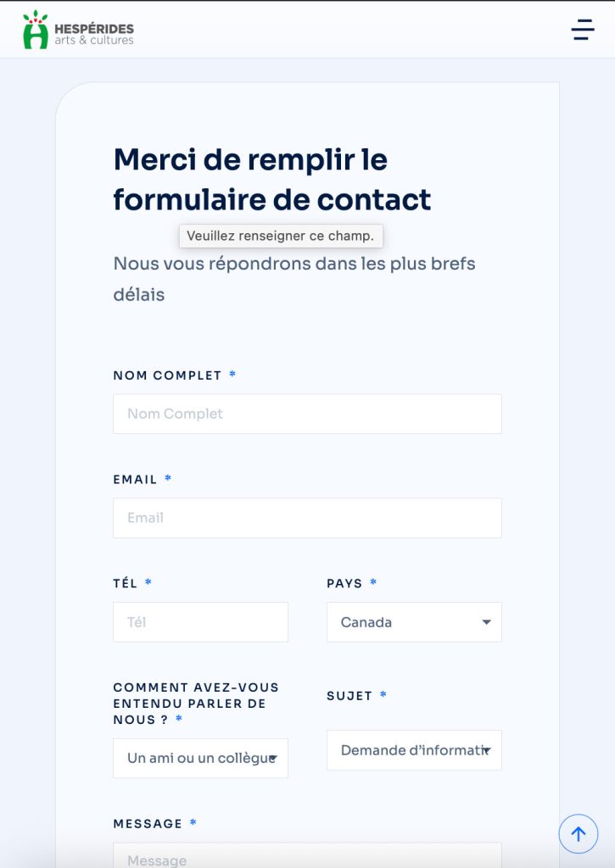Open the Sujet dropdown 'Demande d'information'
The height and width of the screenshot is (868, 615).
coord(414,750)
